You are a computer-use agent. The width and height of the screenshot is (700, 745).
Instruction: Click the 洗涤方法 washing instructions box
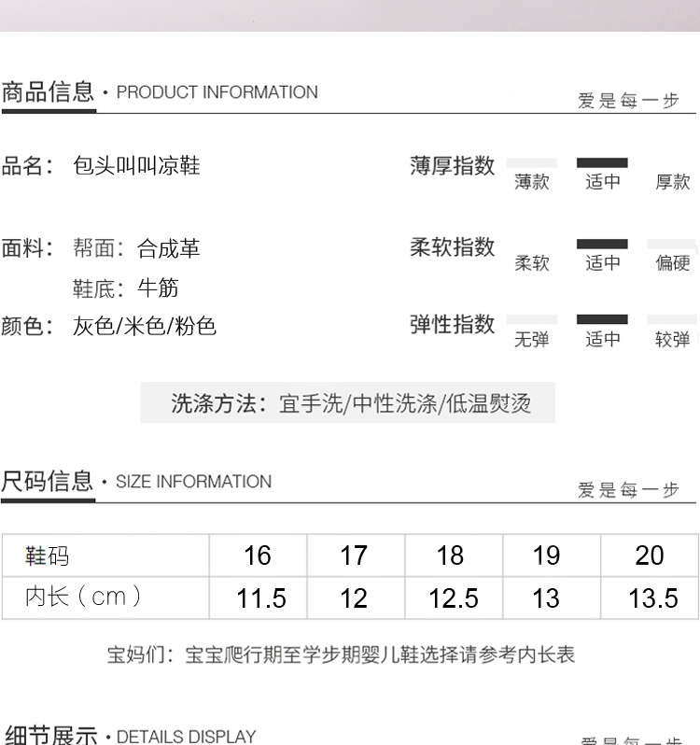coord(348,403)
